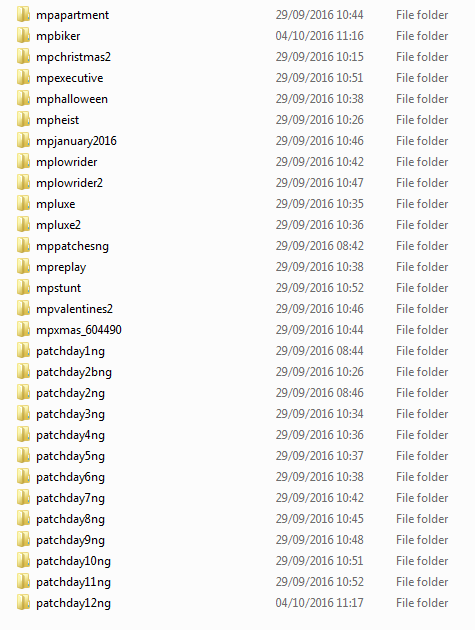Select the mpstunt folder icon
Screen dimensions: 475x630
[x=23, y=287]
